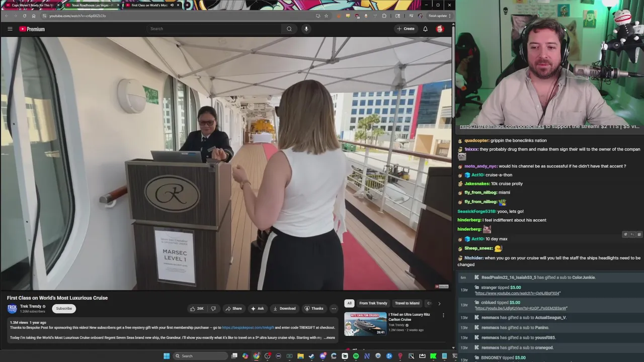
Task: Start voice search with microphone icon
Action: click(306, 29)
